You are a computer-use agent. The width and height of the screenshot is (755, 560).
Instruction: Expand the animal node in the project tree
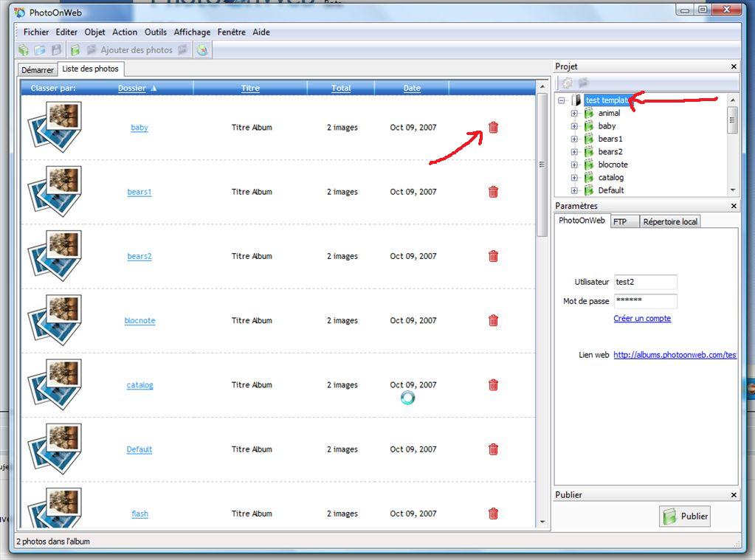574,114
